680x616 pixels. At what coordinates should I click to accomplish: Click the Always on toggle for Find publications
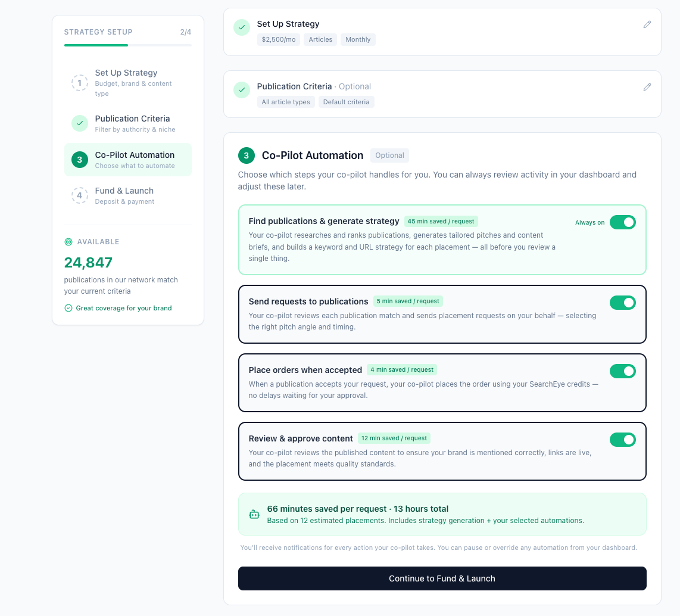623,222
